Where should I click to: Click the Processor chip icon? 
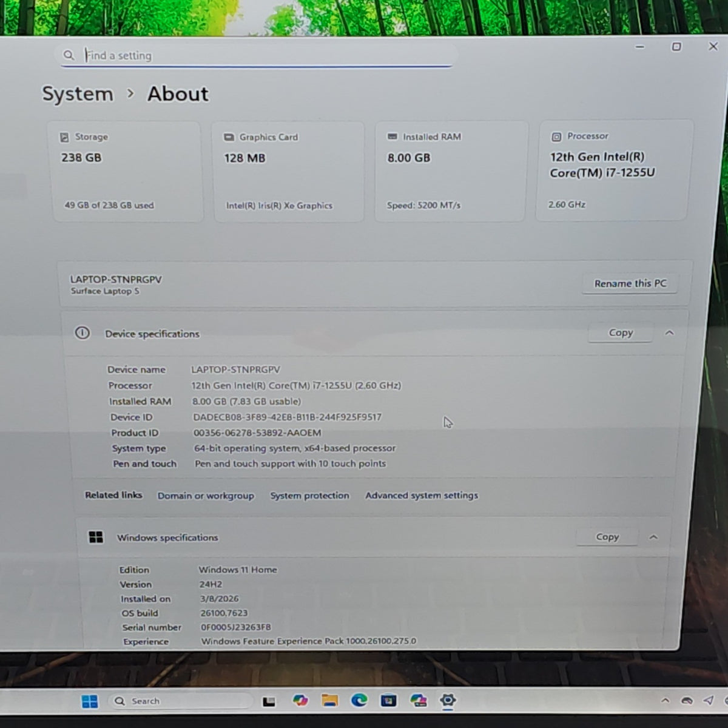556,136
